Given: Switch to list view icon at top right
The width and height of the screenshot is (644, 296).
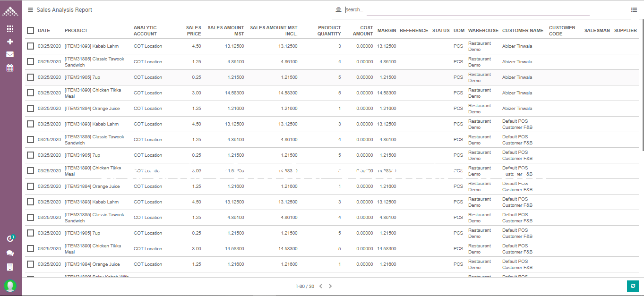Looking at the screenshot, I should pyautogui.click(x=634, y=9).
